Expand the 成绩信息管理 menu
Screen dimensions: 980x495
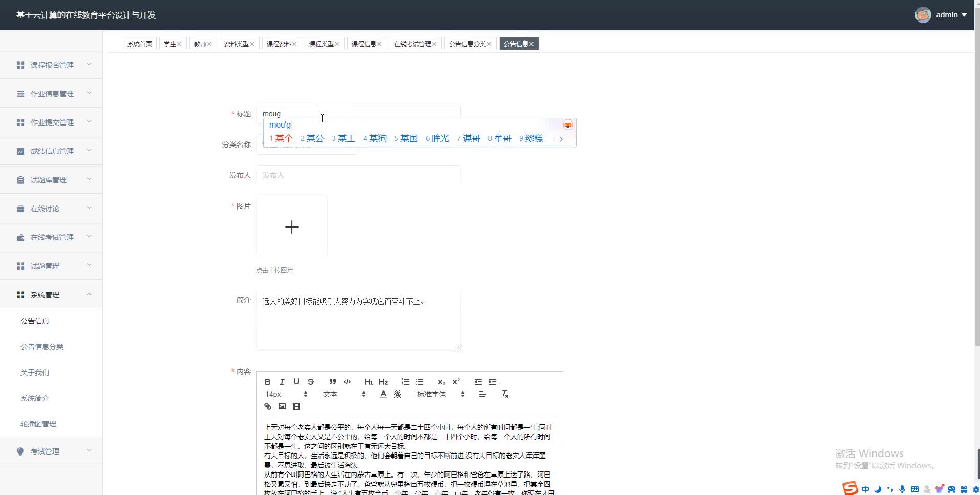(x=51, y=151)
